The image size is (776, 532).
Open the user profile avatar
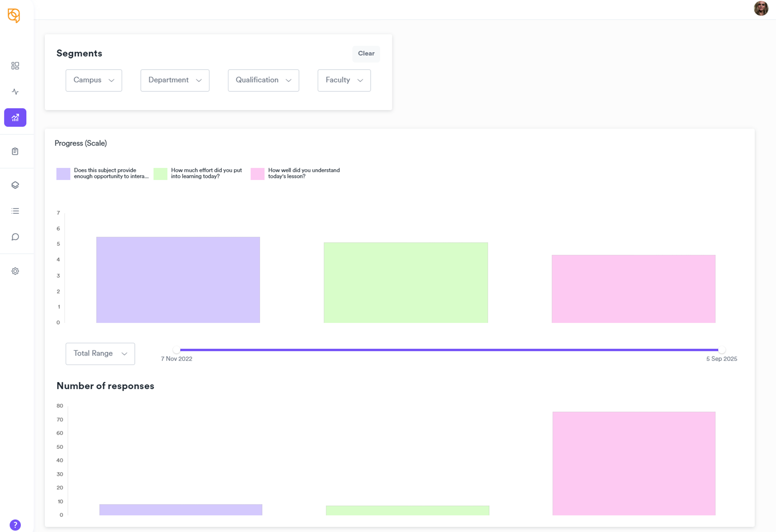click(760, 9)
